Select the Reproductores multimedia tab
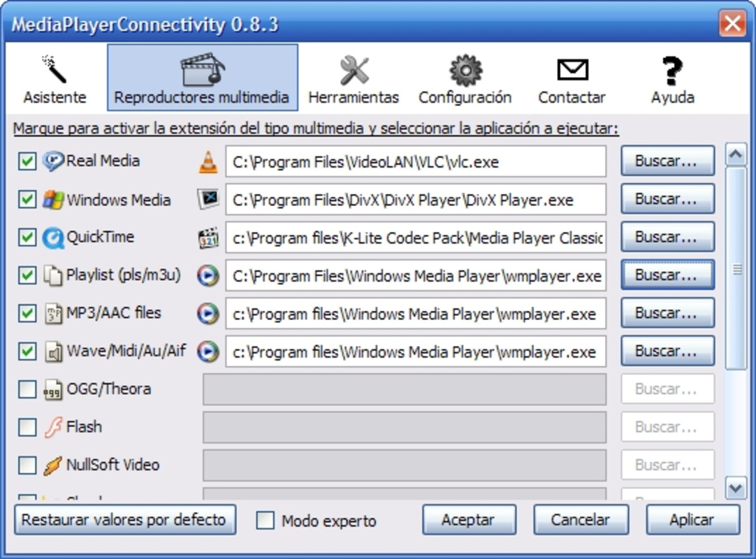This screenshot has width=756, height=559. click(202, 78)
